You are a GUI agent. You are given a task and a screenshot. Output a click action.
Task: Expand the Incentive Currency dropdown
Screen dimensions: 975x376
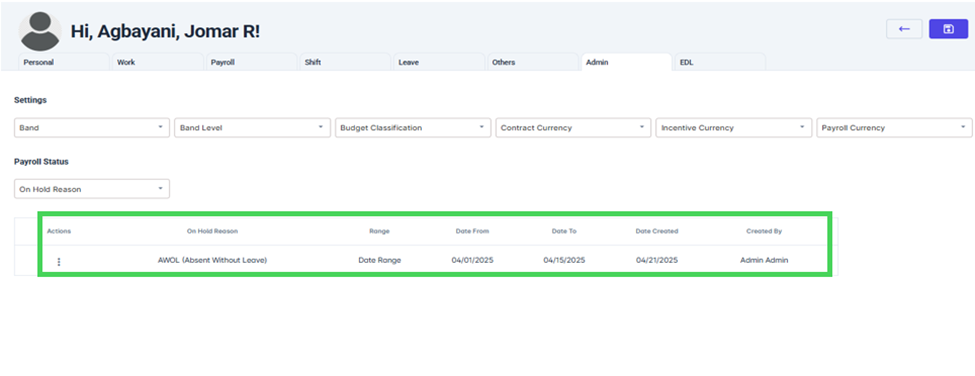[734, 127]
